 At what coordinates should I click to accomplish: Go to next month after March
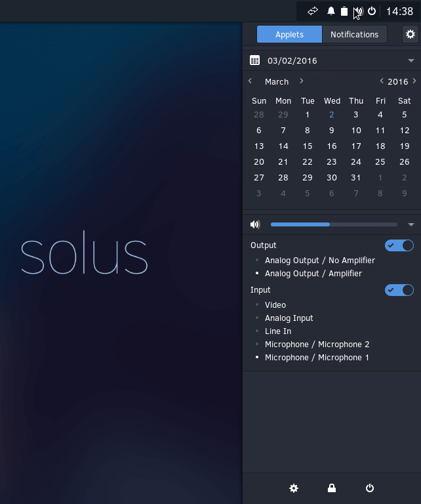[x=301, y=81]
